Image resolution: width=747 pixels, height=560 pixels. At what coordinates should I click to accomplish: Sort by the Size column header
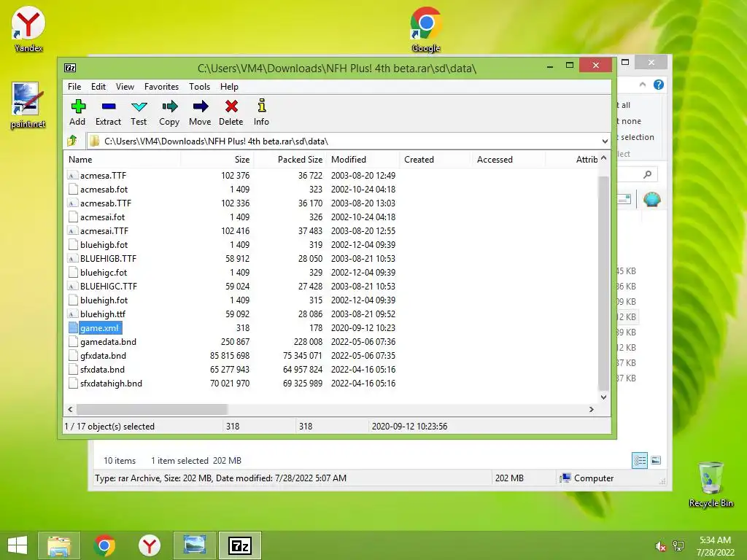coord(217,160)
